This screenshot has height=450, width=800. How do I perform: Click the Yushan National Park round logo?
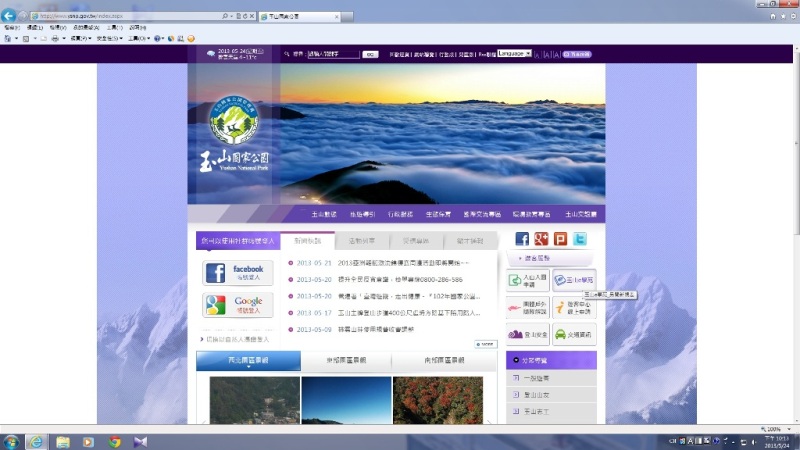[x=234, y=119]
